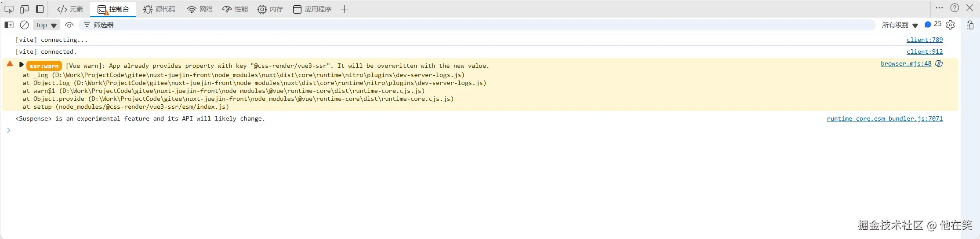Clear the console output
Image resolution: width=980 pixels, height=239 pixels.
point(25,25)
